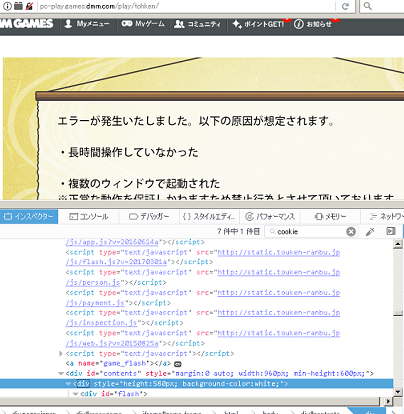Toggle the inspector sidebar pane icon
This screenshot has width=404, height=414.
tap(391, 231)
